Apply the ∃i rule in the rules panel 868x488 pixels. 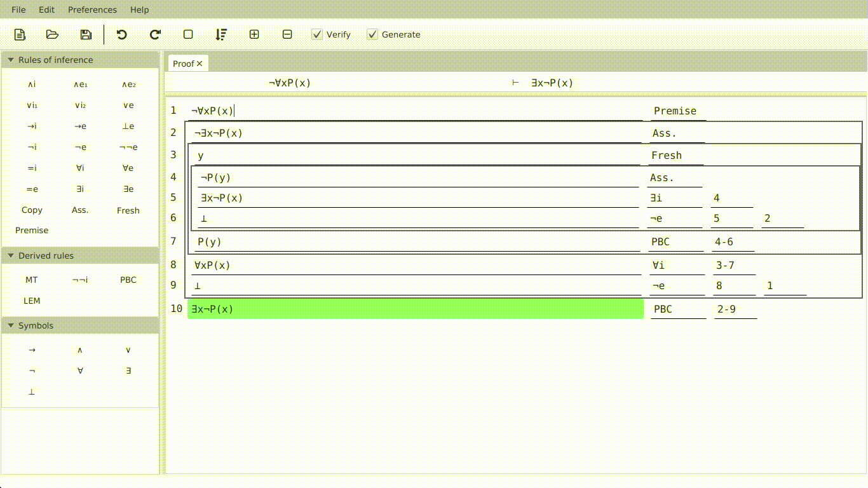pyautogui.click(x=80, y=189)
